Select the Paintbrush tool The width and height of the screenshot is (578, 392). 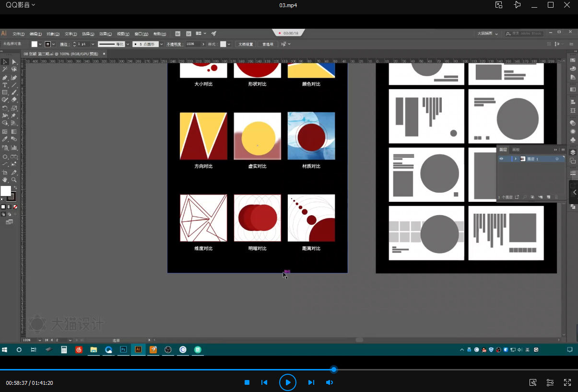pos(14,92)
